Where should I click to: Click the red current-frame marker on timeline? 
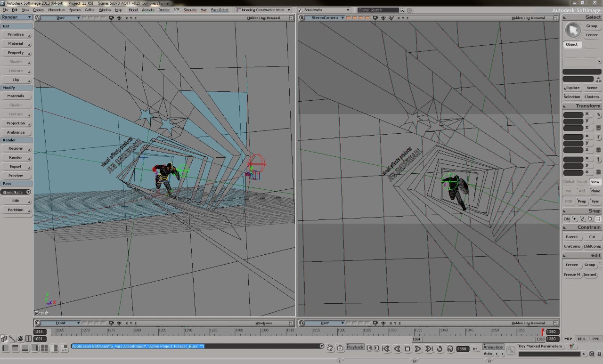point(542,332)
